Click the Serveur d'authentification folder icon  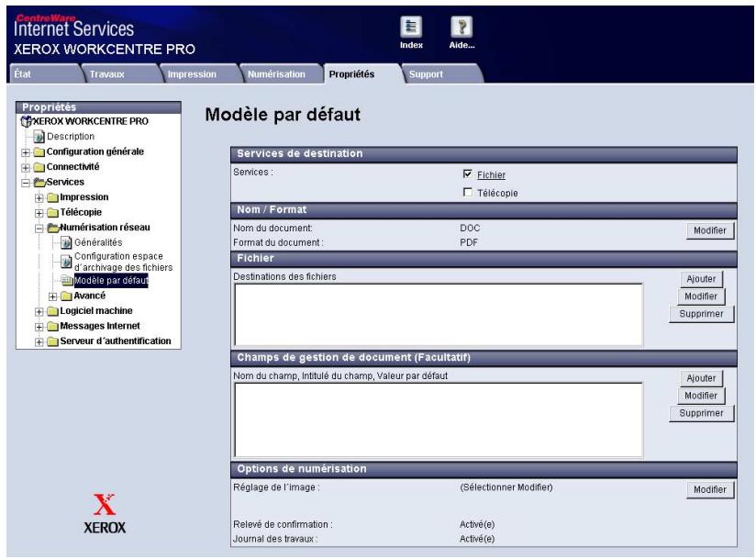[52, 341]
